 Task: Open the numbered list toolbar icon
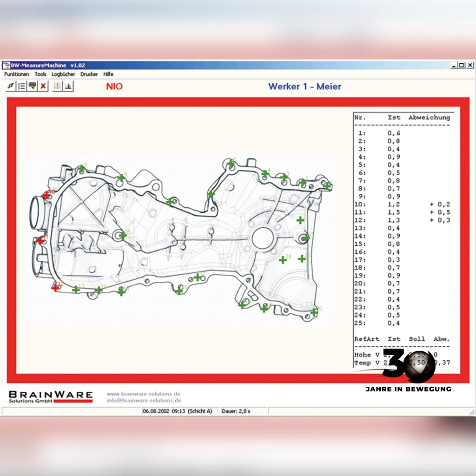[21, 86]
